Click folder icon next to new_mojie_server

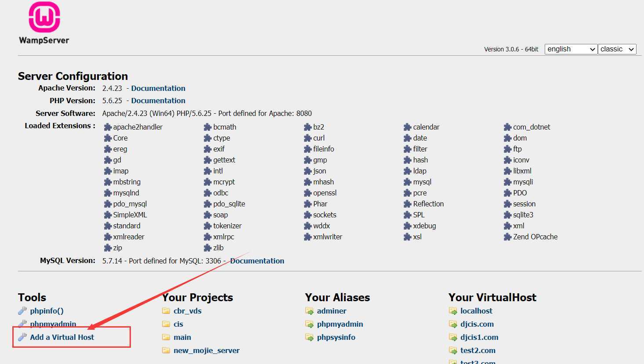pos(166,350)
